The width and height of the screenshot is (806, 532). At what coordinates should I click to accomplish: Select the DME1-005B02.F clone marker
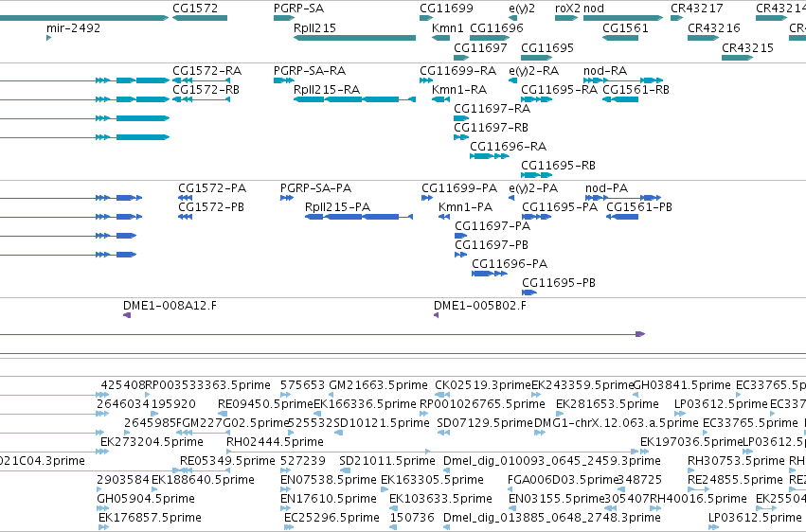click(436, 315)
